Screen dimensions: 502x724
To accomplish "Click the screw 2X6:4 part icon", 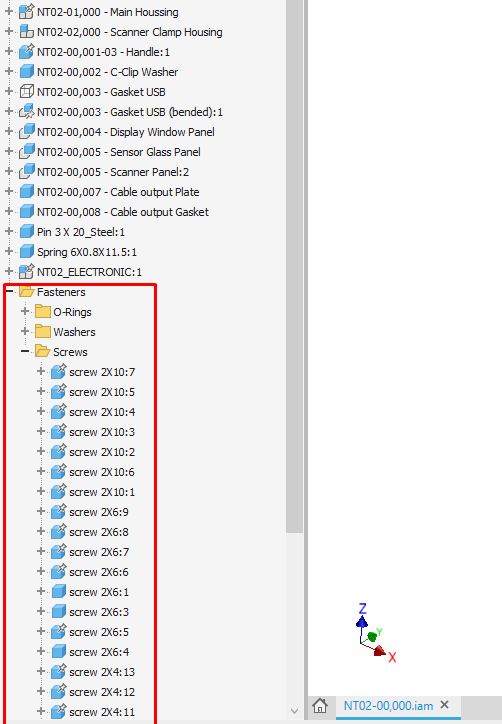I will (59, 652).
